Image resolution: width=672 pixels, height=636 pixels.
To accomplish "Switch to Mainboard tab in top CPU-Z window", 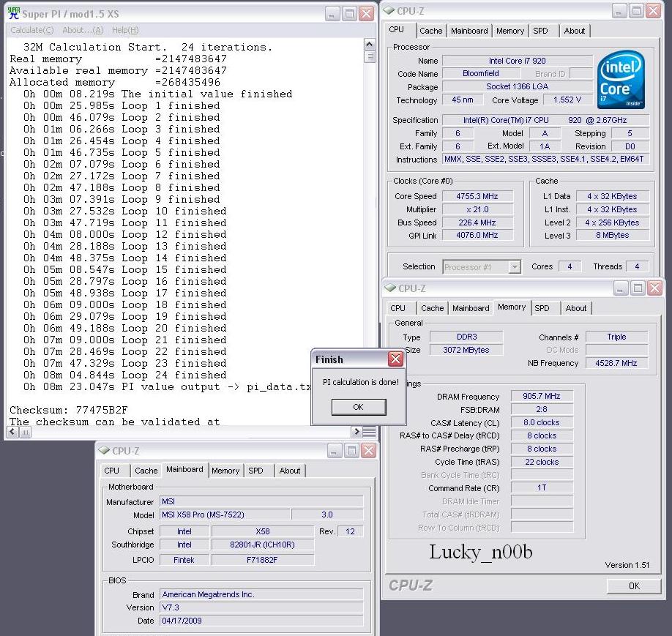I will coord(469,31).
